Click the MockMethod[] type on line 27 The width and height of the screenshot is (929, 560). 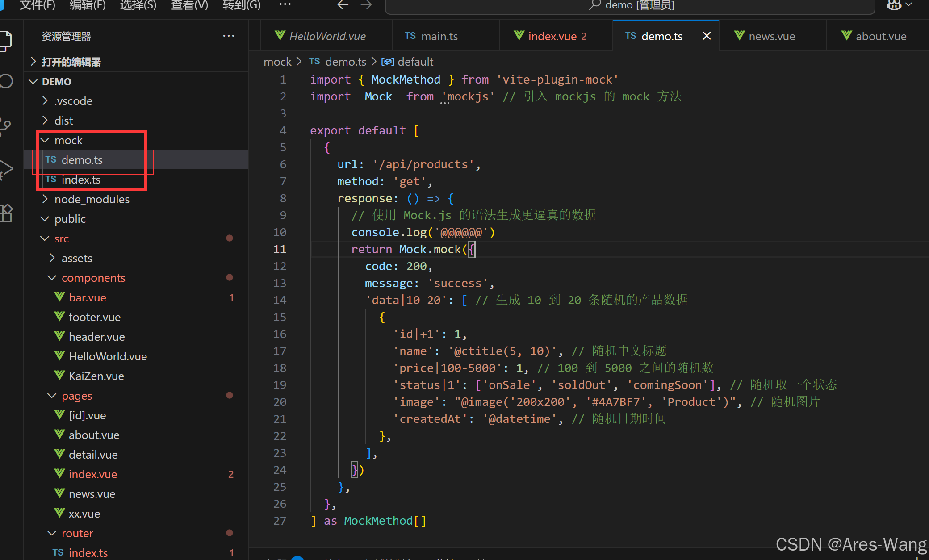(385, 521)
